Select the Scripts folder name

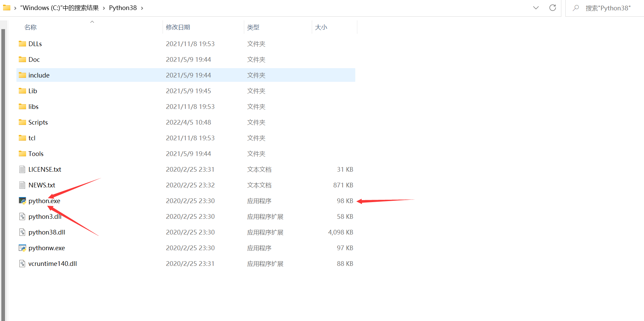click(38, 122)
